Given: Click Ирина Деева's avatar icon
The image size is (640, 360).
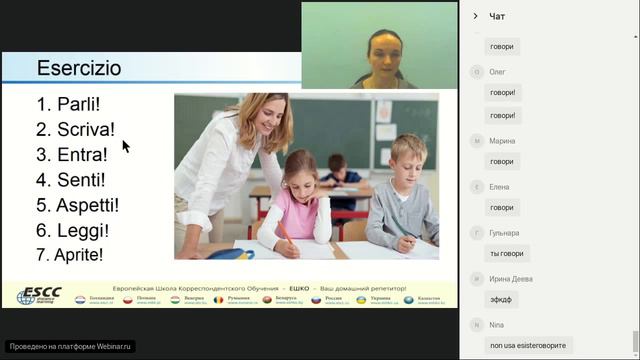Looking at the screenshot, I should click(x=476, y=279).
